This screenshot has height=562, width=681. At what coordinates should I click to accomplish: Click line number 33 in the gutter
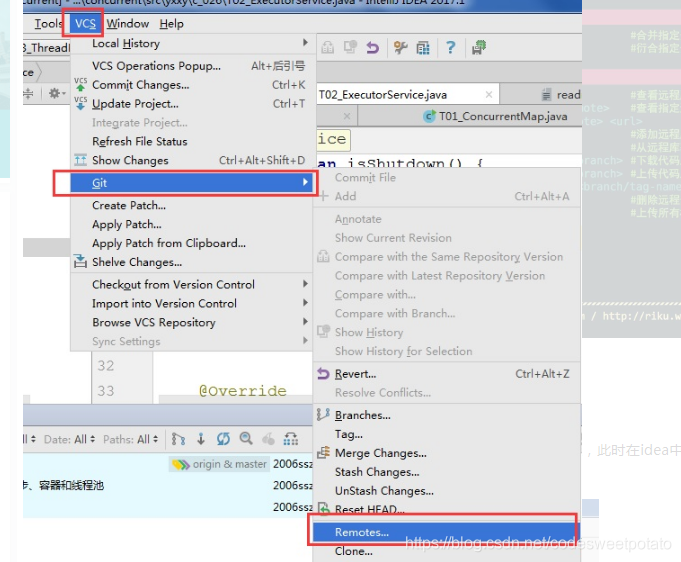(x=106, y=391)
